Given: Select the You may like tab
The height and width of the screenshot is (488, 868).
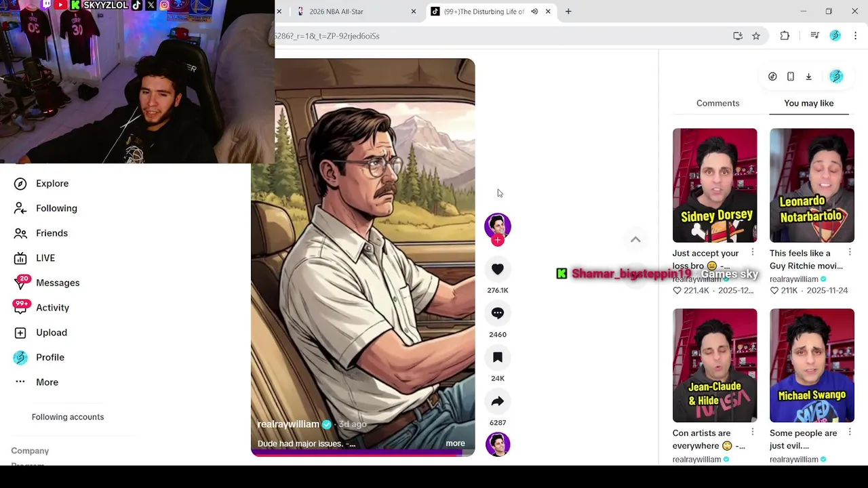Looking at the screenshot, I should coord(809,103).
